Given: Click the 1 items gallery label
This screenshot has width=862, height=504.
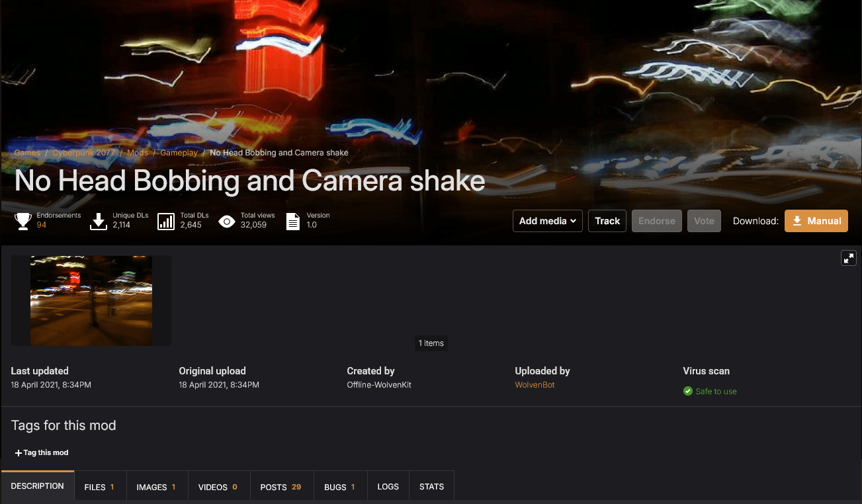Looking at the screenshot, I should 431,343.
